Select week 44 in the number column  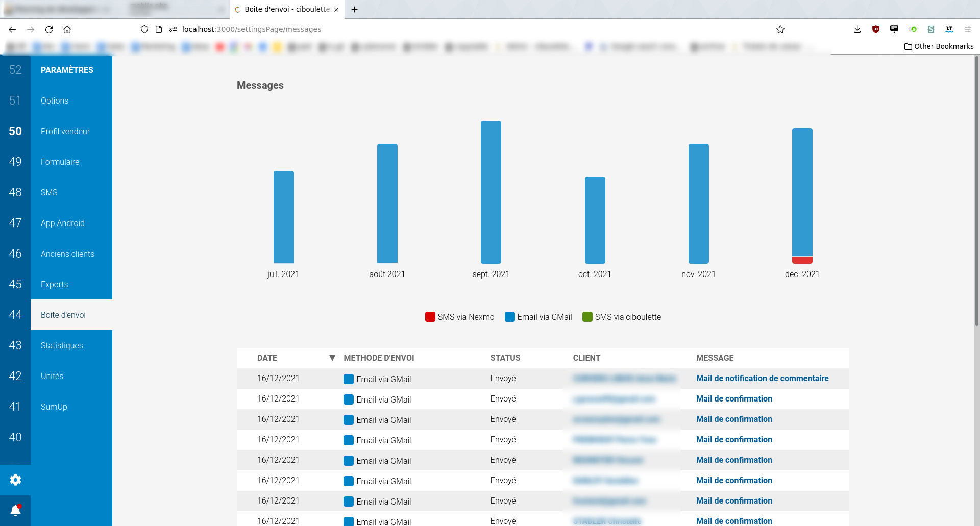pos(15,315)
